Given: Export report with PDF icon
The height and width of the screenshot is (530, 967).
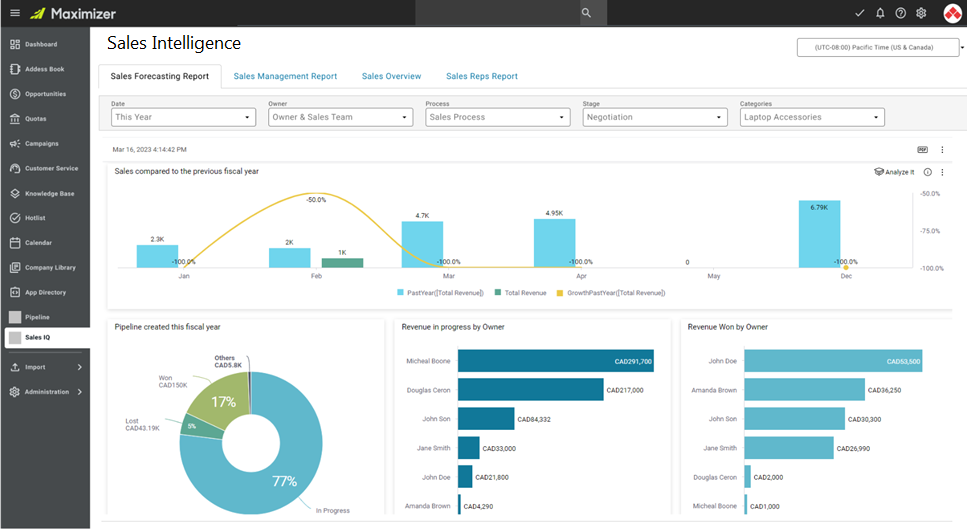Looking at the screenshot, I should (922, 149).
